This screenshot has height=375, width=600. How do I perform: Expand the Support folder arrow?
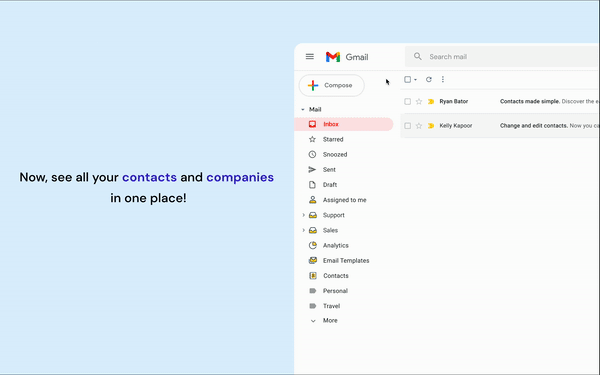click(303, 215)
